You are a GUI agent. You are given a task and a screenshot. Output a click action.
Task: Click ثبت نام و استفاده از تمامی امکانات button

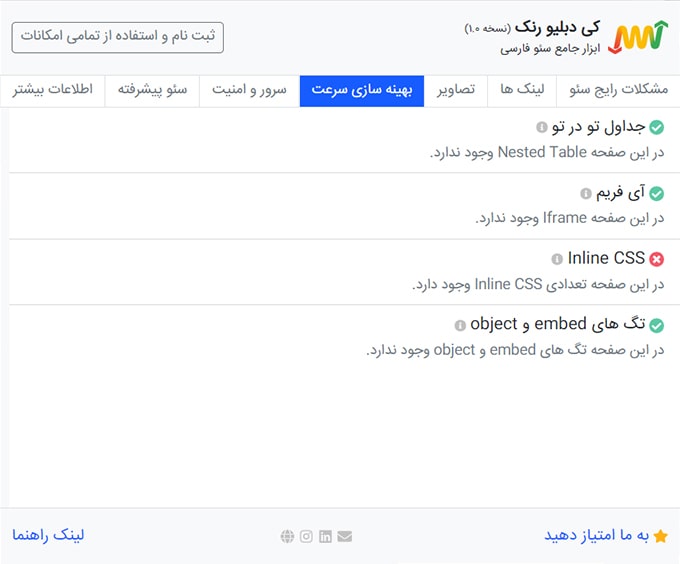pos(118,37)
